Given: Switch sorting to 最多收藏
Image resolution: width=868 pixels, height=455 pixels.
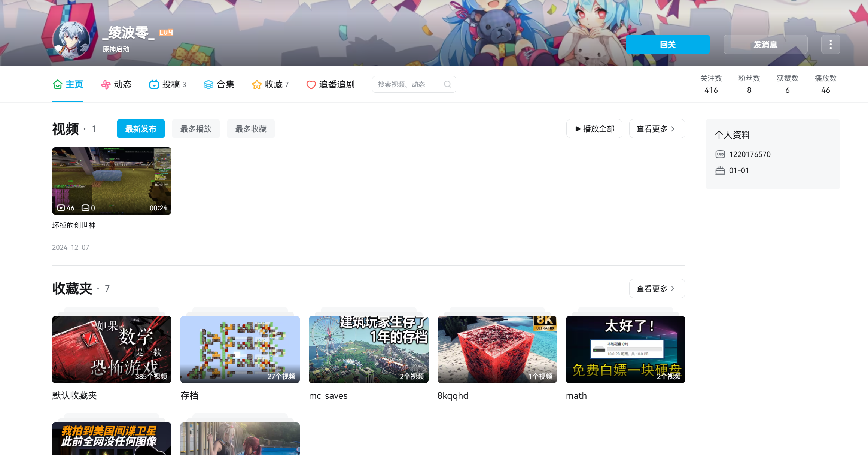Looking at the screenshot, I should 251,128.
